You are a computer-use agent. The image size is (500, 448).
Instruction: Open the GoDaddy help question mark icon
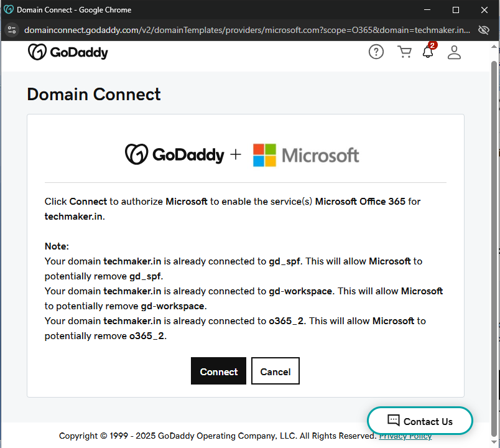(376, 52)
